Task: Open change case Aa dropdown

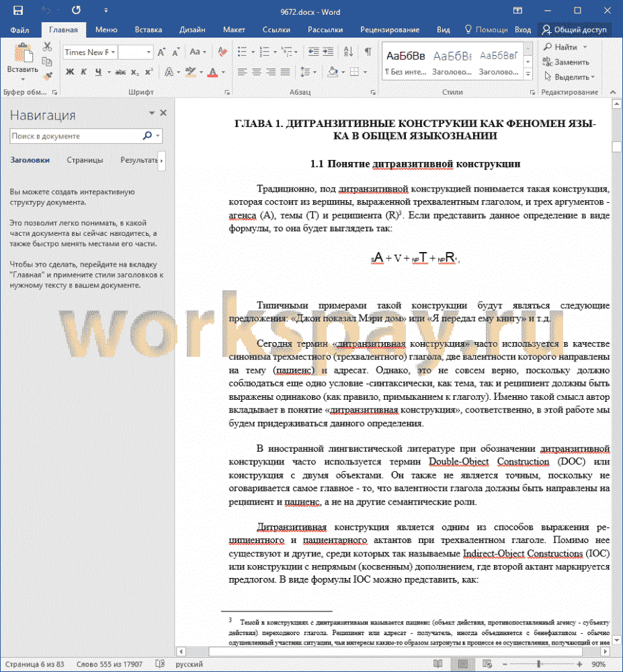Action: (198, 52)
